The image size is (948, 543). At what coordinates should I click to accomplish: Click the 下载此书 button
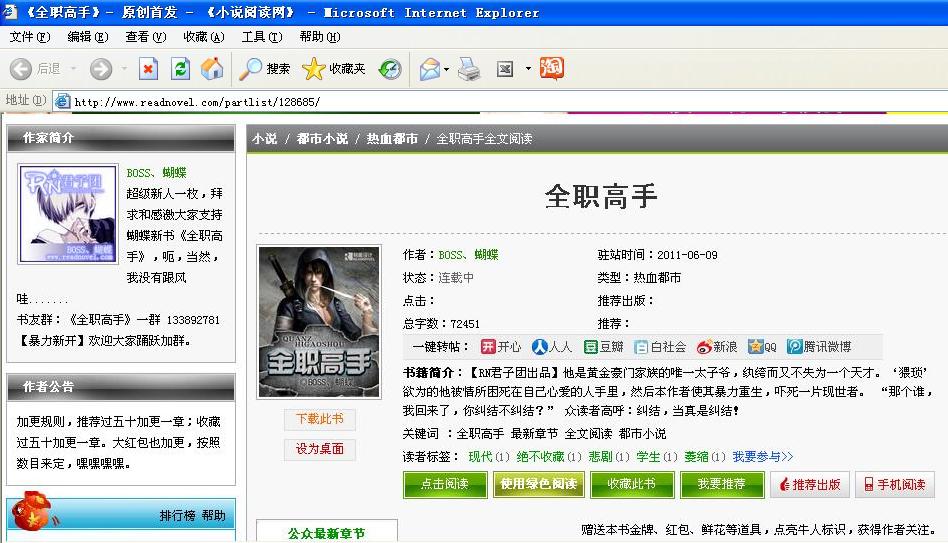point(319,419)
